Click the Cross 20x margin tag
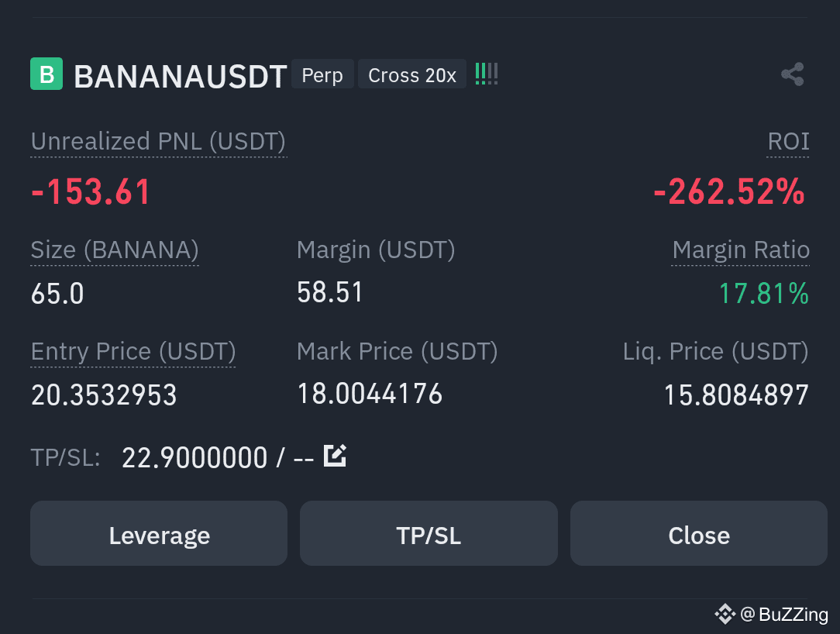 [x=412, y=74]
